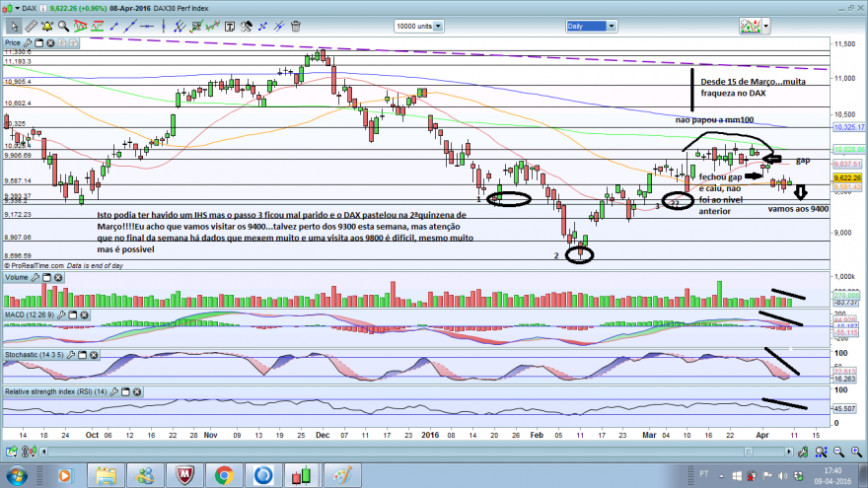
Task: Toggle the Price panel window button
Action: click(38, 42)
